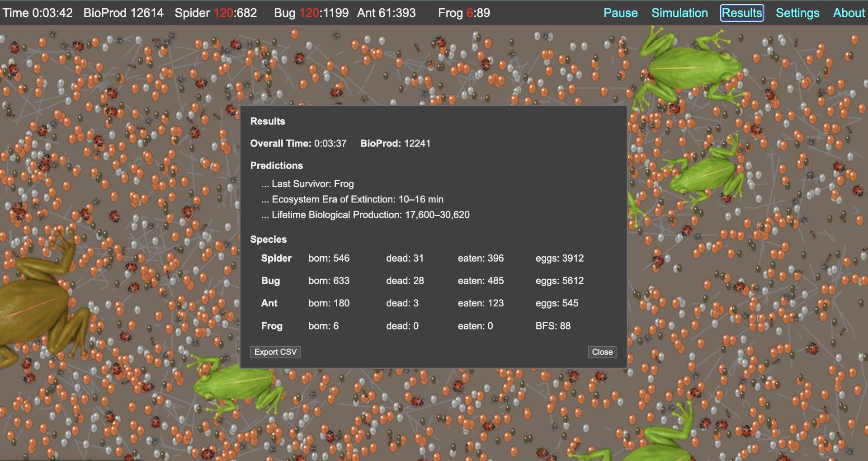Select Overall Time 0:03:37 text

coord(298,144)
